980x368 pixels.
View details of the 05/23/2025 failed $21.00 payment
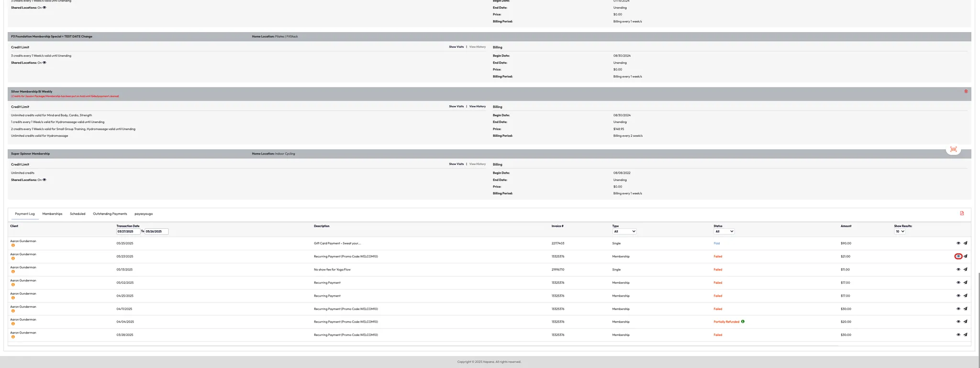click(958, 256)
